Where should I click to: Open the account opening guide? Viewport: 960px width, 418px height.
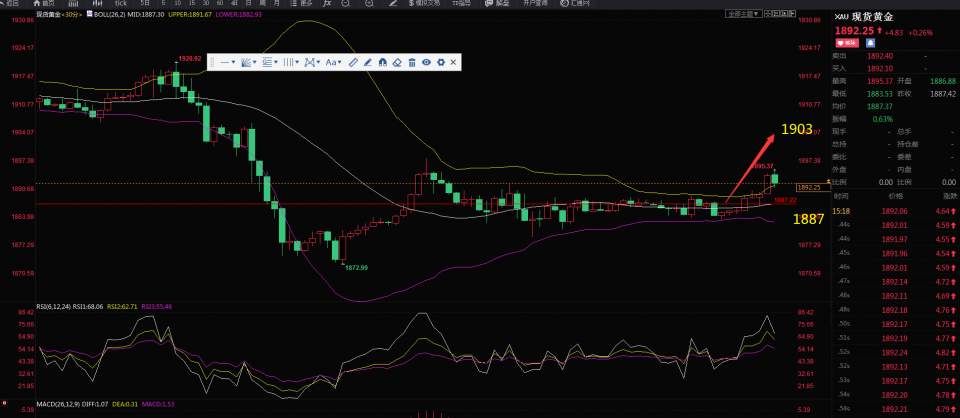pyautogui.click(x=534, y=3)
